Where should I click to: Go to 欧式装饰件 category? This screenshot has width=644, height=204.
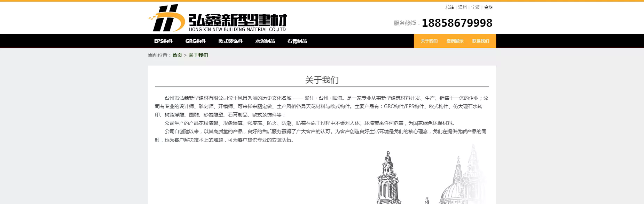(x=230, y=41)
